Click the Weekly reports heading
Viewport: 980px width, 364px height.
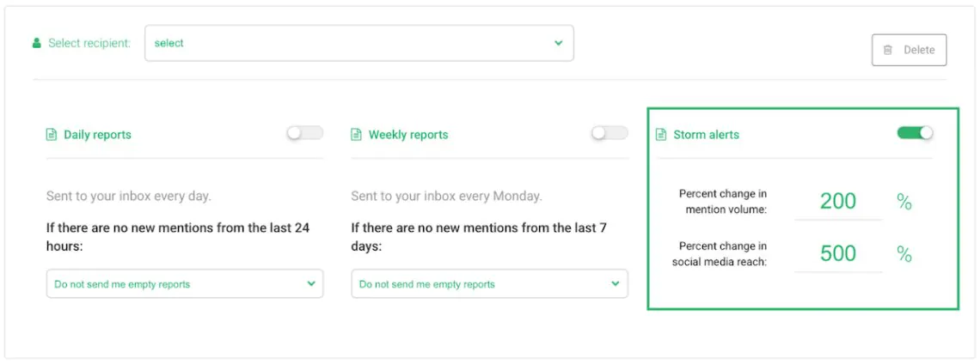(408, 134)
